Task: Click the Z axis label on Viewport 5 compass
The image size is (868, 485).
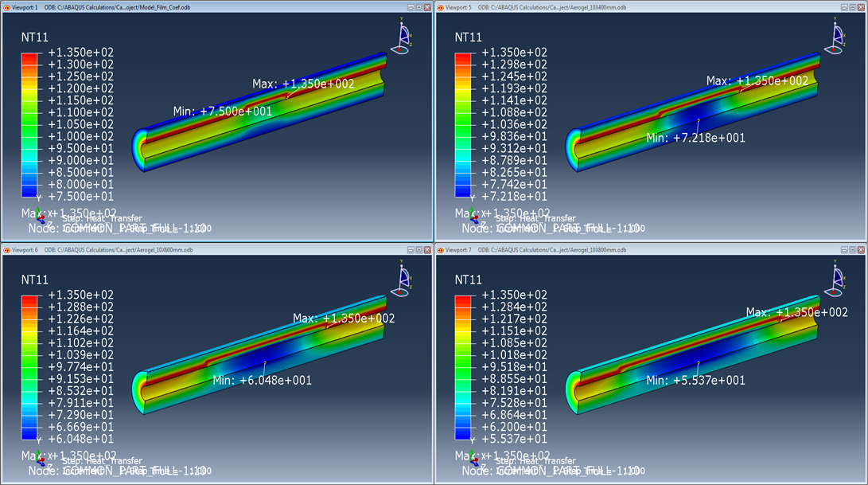Action: point(845,44)
